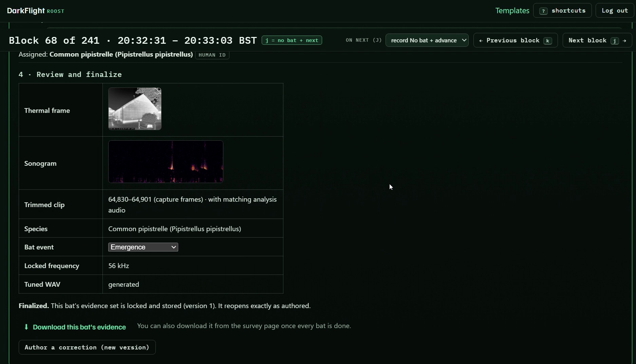This screenshot has height=364, width=636.
Task: Click the HUMAN ID badge
Action: (212, 55)
